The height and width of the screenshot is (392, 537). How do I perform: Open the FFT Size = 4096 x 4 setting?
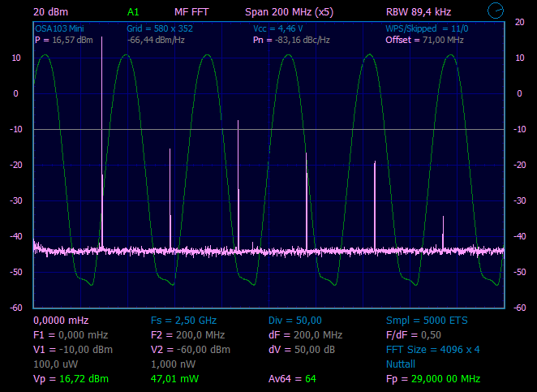[433, 350]
